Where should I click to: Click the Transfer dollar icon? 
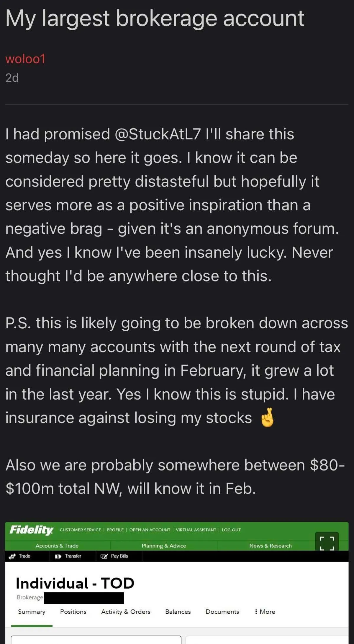coord(58,556)
